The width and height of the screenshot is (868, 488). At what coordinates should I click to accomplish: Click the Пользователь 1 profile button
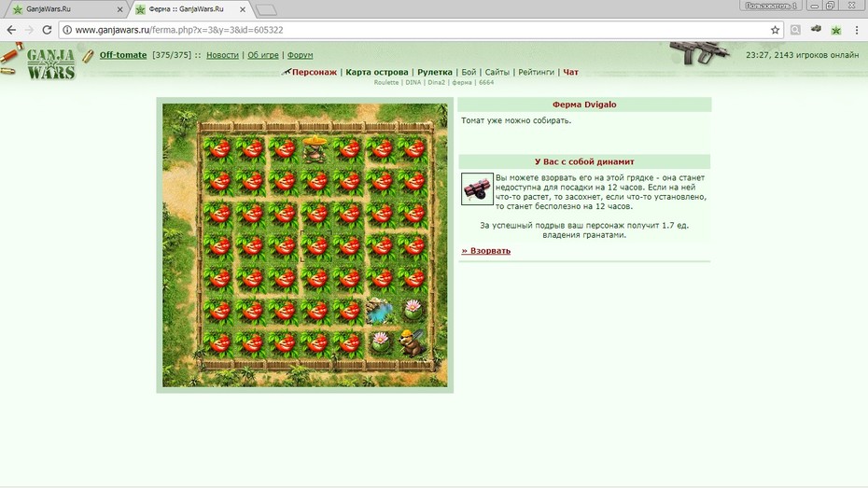[x=771, y=6]
